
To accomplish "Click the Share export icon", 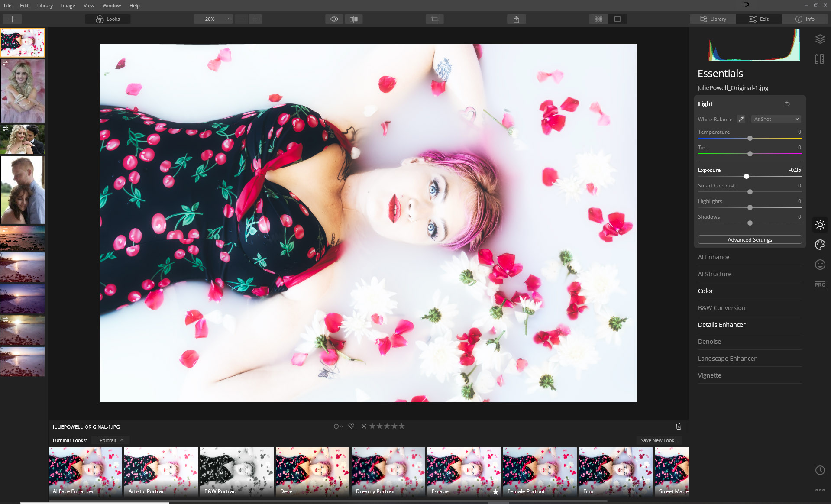I will [x=516, y=19].
